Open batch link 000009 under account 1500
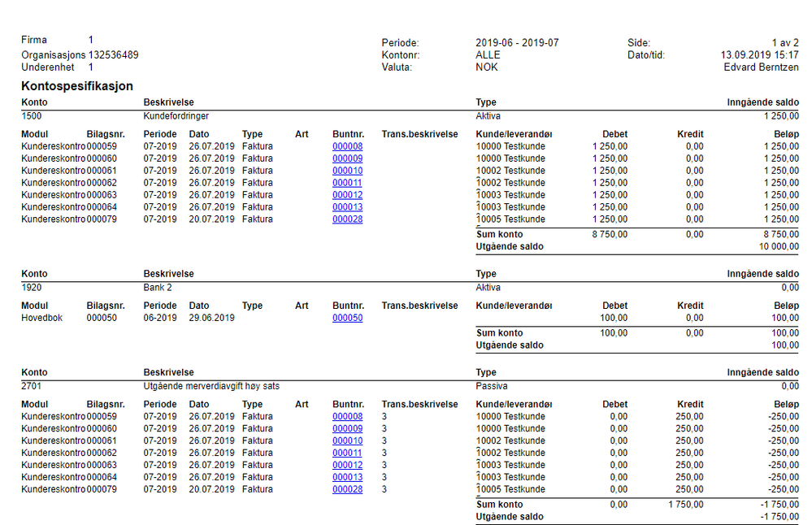This screenshot has height=525, width=812. [x=348, y=158]
